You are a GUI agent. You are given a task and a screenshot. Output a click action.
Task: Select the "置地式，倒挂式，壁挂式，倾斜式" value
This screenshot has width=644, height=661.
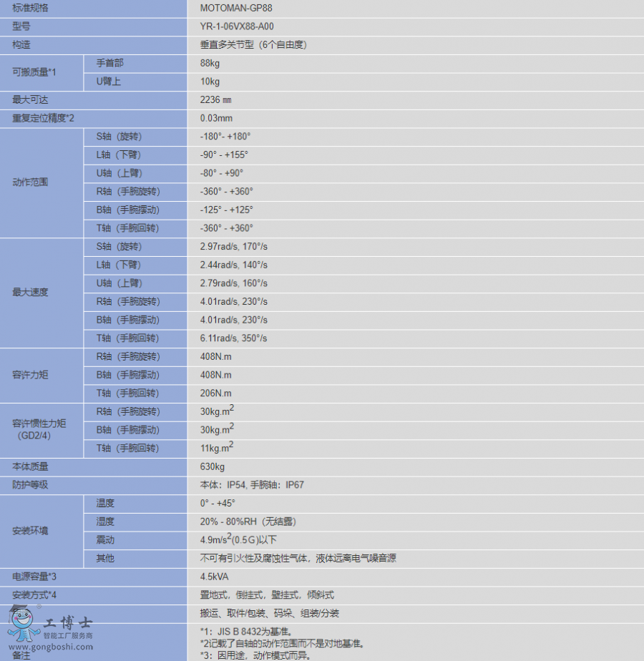(267, 594)
